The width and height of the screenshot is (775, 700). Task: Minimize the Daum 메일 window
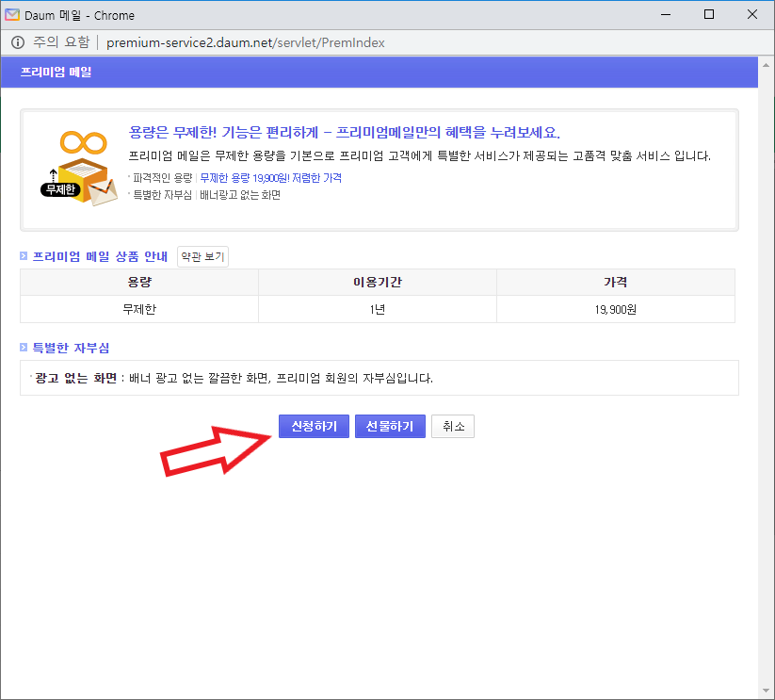coord(666,14)
